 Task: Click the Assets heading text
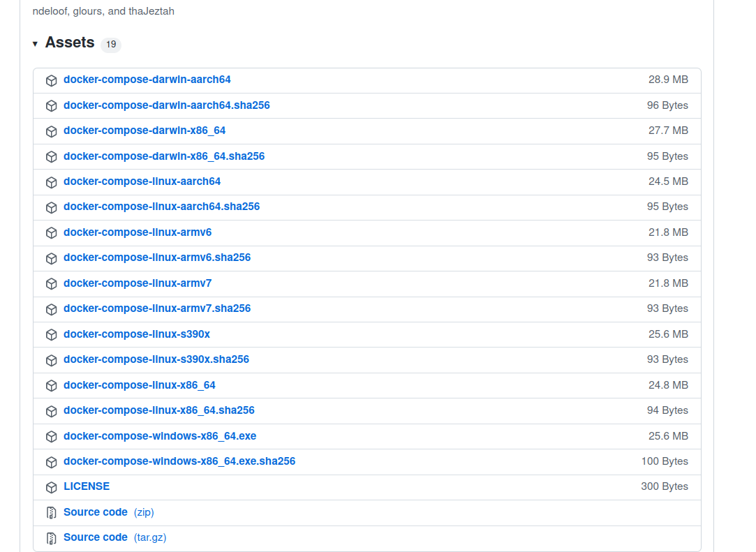click(70, 43)
